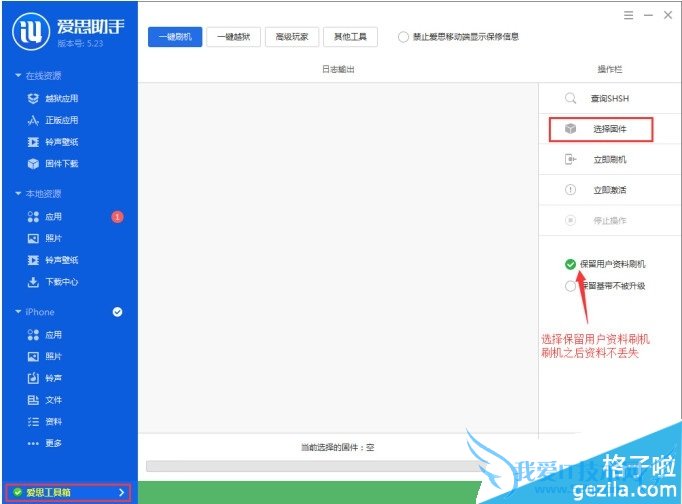
Task: Click the 版本号: 5.23 version text
Action: [x=80, y=43]
